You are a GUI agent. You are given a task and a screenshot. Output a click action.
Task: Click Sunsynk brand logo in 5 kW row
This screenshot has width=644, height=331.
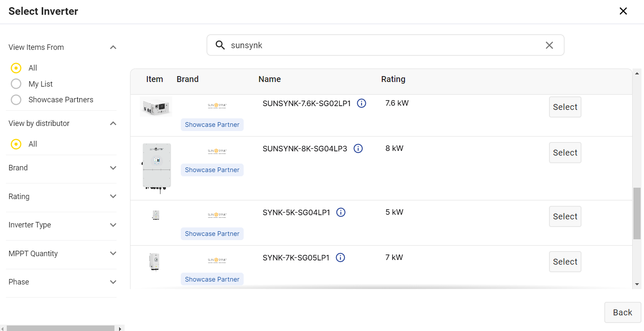[217, 215]
